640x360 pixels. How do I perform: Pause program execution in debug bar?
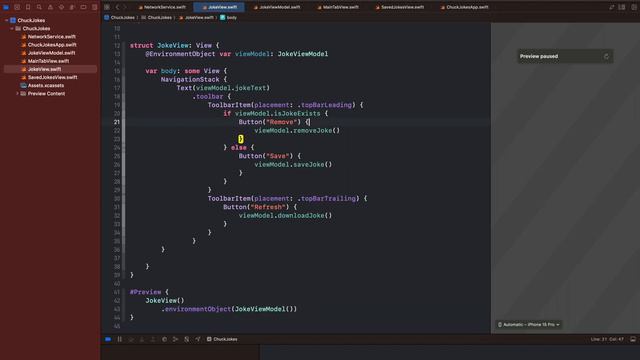coord(120,339)
